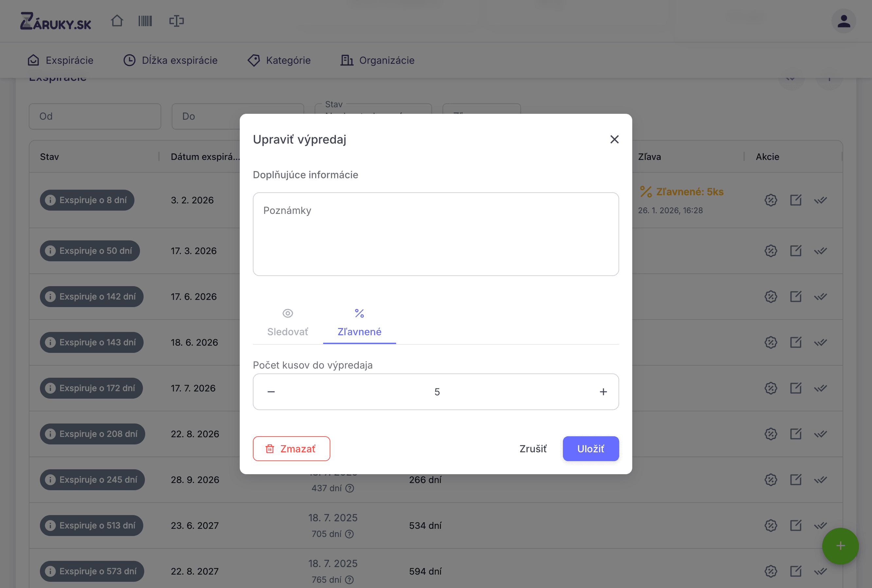
Task: Click green floating add button
Action: [840, 545]
